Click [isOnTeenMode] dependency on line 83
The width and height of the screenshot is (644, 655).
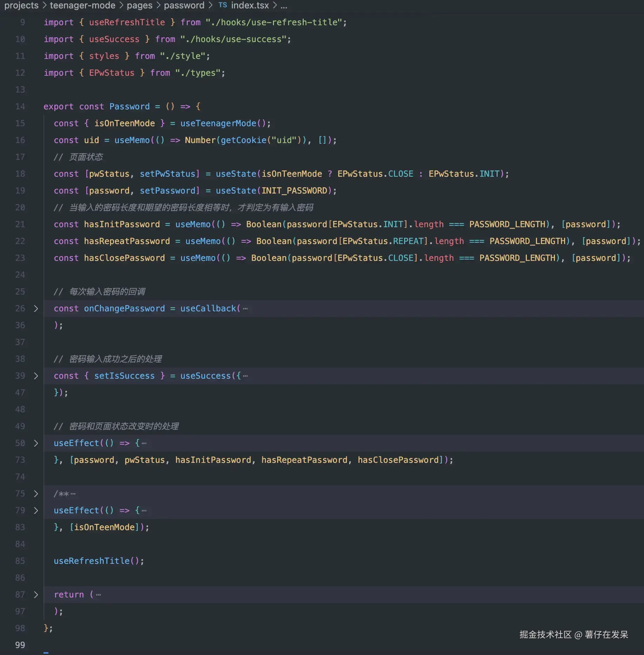104,527
